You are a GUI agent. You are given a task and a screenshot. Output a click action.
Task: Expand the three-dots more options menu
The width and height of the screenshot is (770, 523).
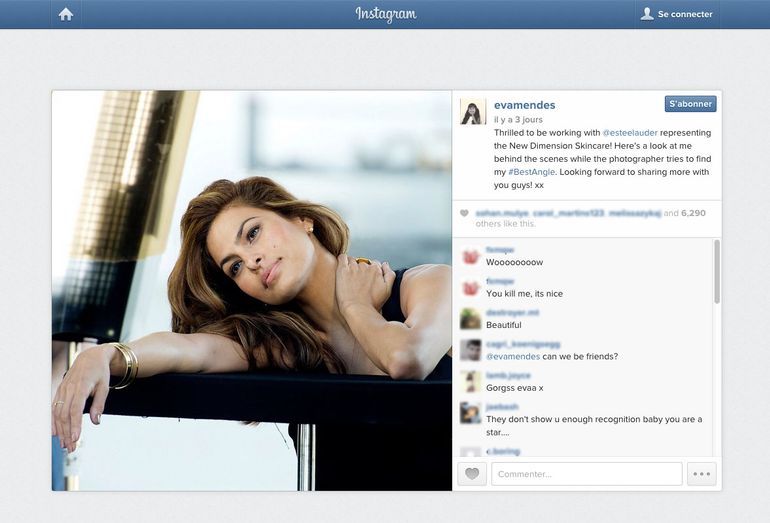point(702,474)
